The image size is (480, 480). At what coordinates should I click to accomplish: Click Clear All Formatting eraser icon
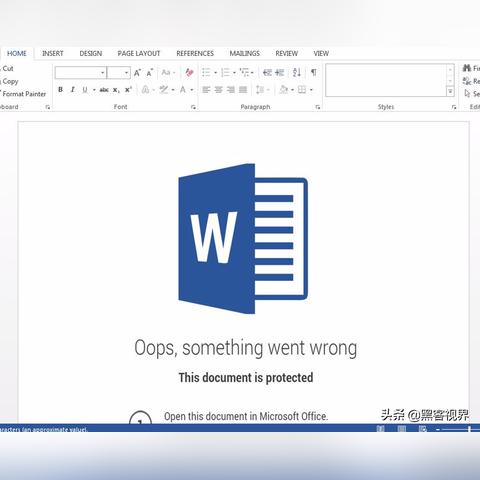click(189, 72)
